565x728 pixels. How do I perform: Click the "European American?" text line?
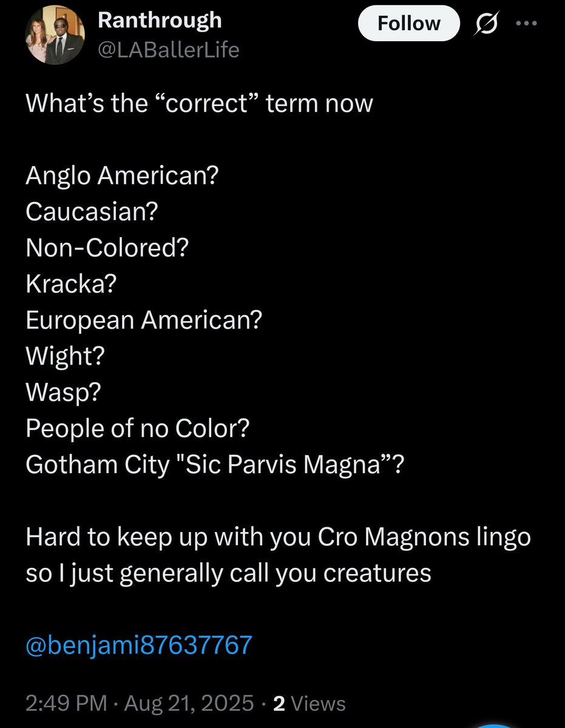[143, 320]
